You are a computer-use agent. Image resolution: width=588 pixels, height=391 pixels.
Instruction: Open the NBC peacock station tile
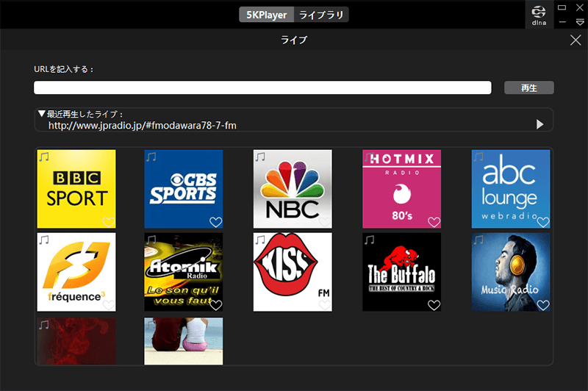(x=293, y=189)
